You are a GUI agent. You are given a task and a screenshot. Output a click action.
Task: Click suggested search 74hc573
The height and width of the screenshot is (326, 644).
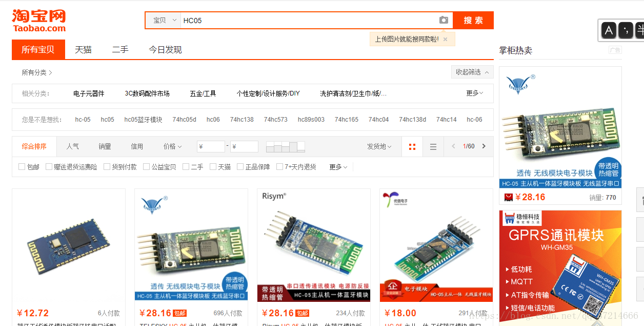276,120
